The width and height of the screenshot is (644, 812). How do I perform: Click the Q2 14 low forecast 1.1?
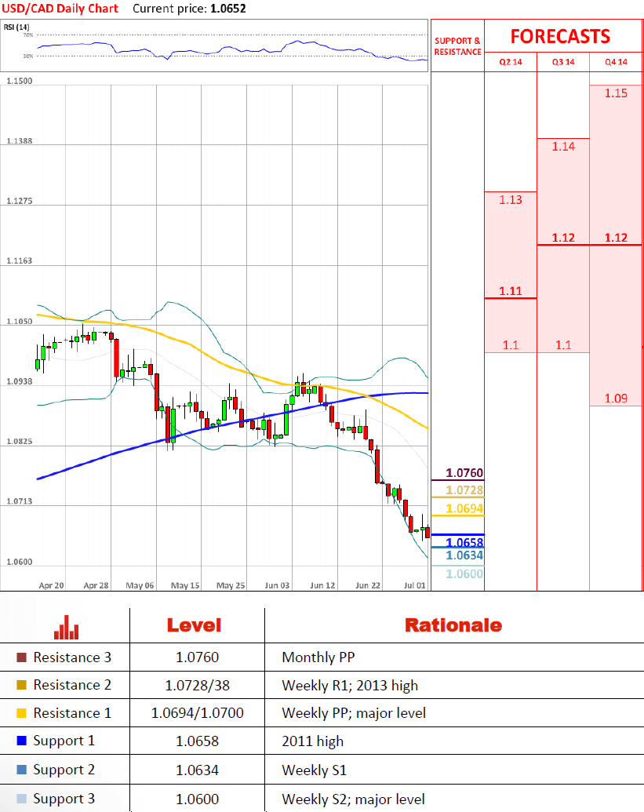coord(511,345)
